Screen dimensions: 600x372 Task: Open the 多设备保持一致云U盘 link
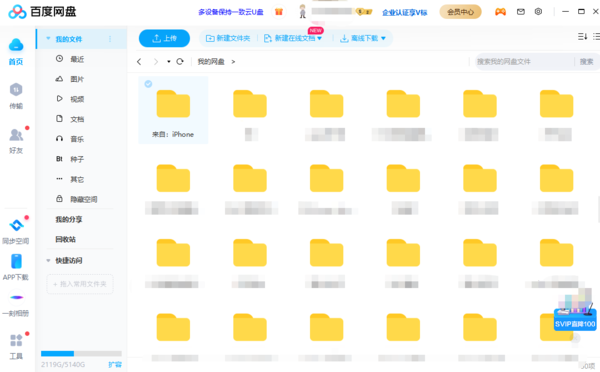click(x=231, y=12)
